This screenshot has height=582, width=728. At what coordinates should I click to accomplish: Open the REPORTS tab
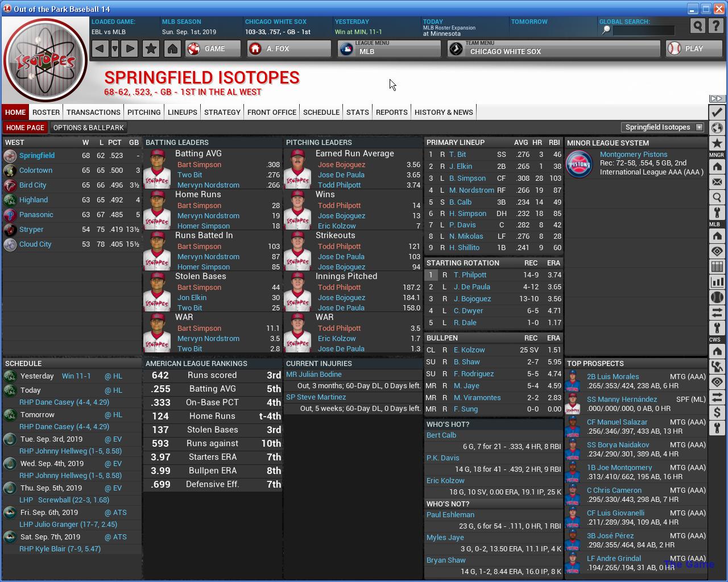pyautogui.click(x=392, y=112)
